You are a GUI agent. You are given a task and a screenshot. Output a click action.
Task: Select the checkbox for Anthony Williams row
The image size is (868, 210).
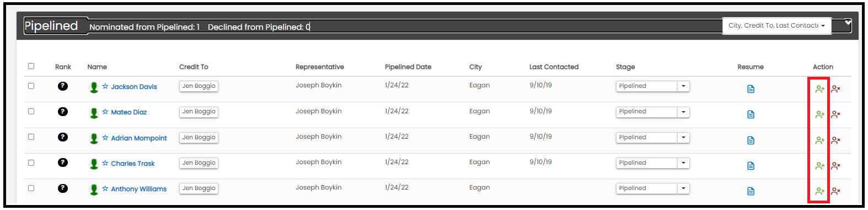point(31,188)
